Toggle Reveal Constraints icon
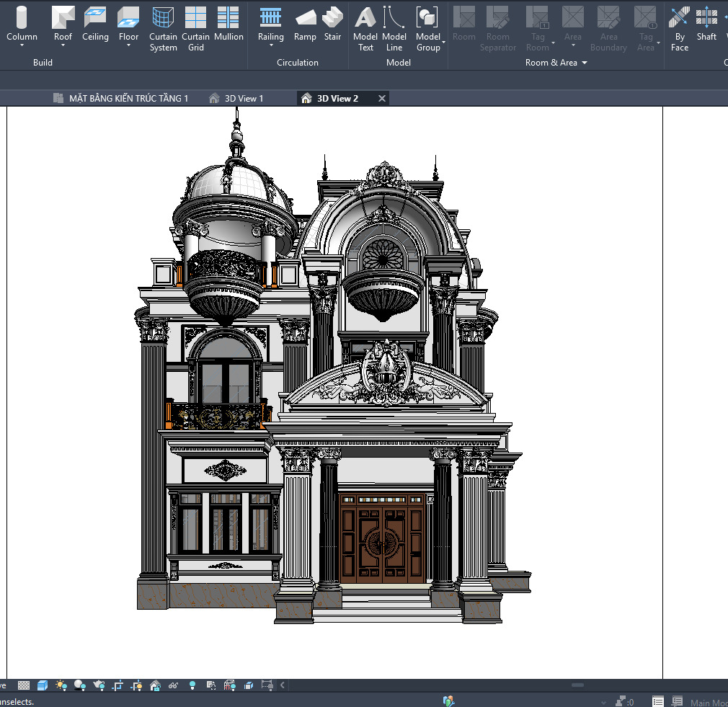The width and height of the screenshot is (728, 707). (x=267, y=685)
